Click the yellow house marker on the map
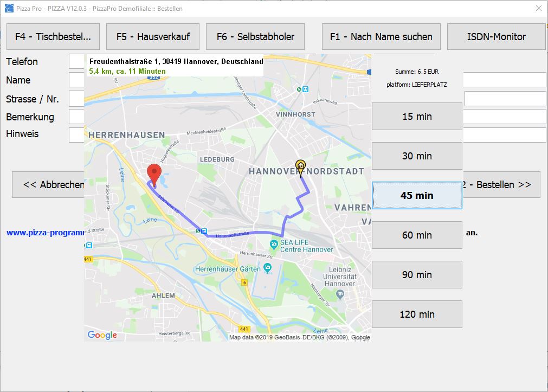The width and height of the screenshot is (548, 392). pos(301,168)
